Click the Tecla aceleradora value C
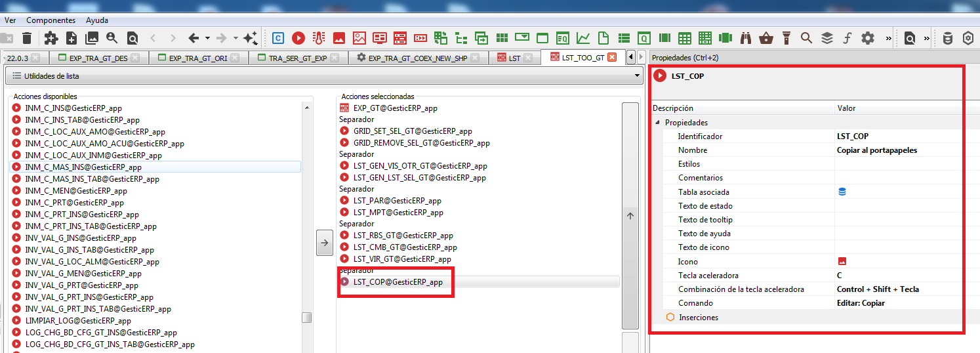Viewport: 980px width, 353px height. pos(840,276)
